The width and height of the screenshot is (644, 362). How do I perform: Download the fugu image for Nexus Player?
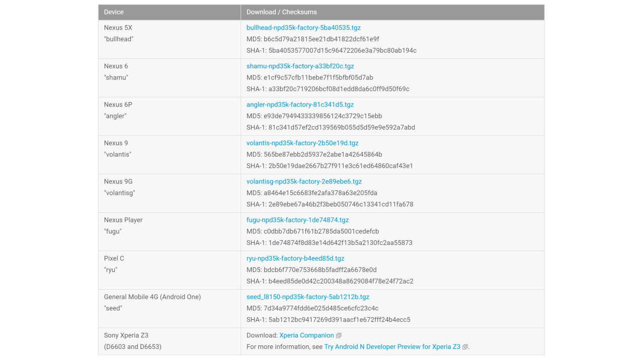pyautogui.click(x=297, y=220)
